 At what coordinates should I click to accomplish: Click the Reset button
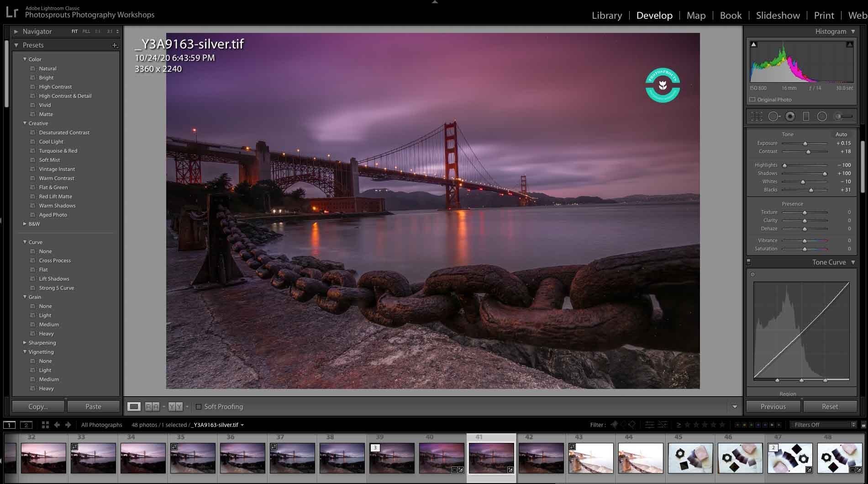point(830,406)
